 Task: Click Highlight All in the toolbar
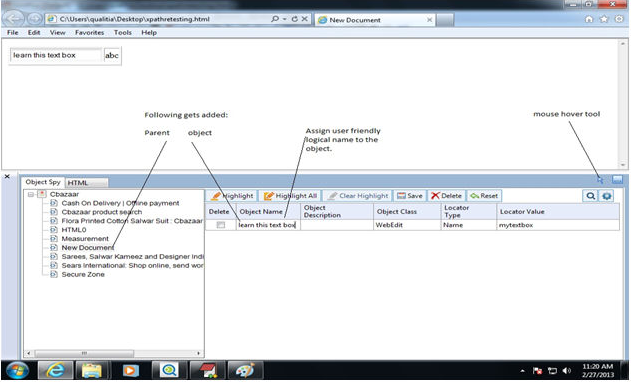tap(290, 196)
